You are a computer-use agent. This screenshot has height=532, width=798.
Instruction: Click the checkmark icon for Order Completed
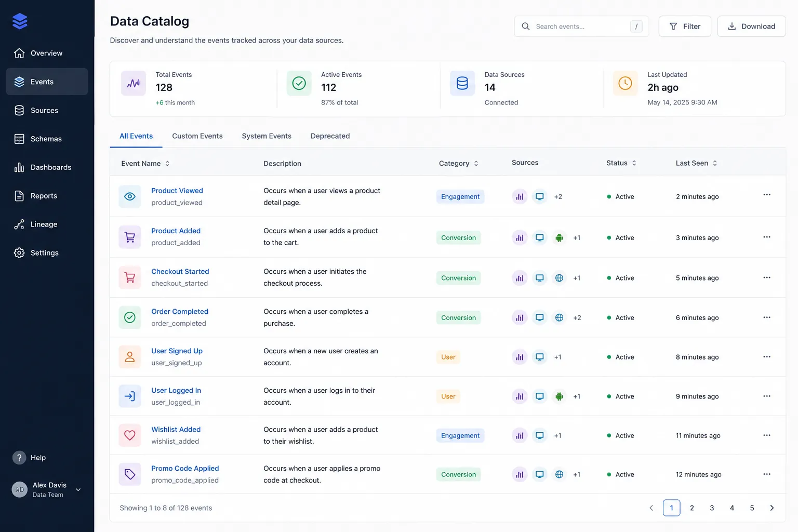click(130, 317)
